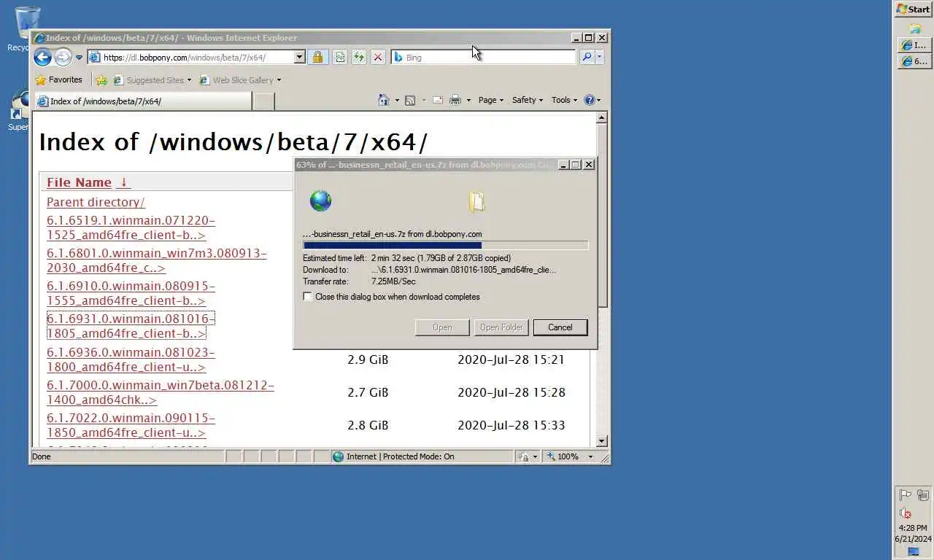
Task: Click the popup blocker icon in status bar
Action: [524, 456]
